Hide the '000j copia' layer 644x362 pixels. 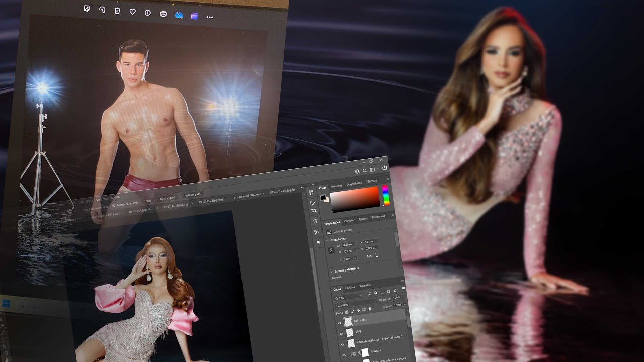340,323
